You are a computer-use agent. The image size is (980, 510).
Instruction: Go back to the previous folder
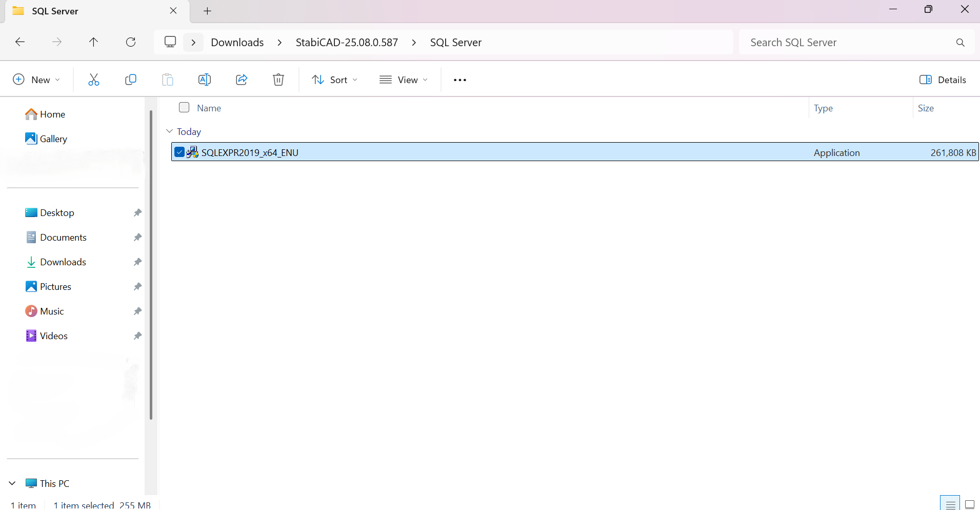click(20, 42)
